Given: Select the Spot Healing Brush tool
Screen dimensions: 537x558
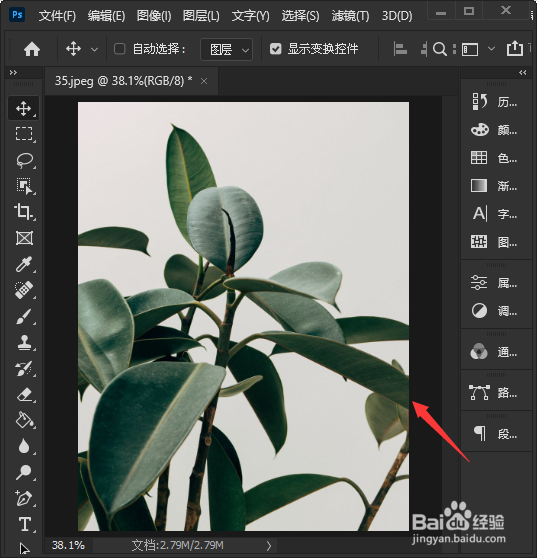Looking at the screenshot, I should click(x=24, y=290).
